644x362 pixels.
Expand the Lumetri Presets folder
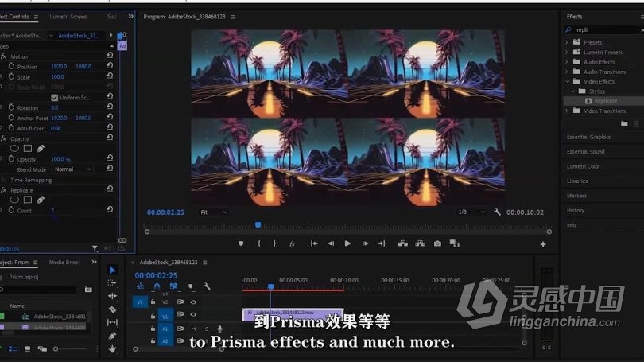567,53
